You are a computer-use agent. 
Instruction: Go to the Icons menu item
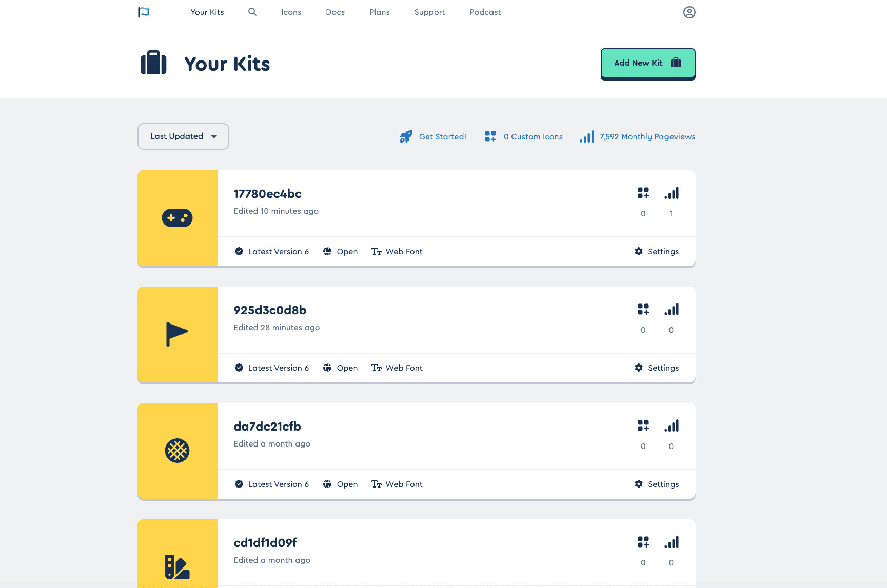pos(291,12)
